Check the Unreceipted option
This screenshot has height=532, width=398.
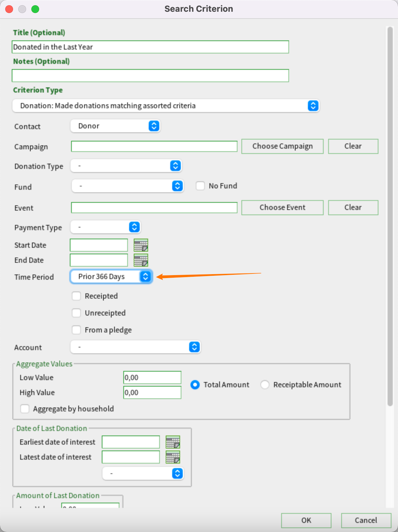(x=76, y=313)
